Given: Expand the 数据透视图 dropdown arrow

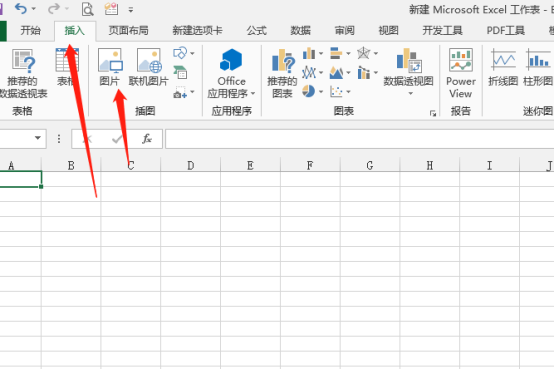Looking at the screenshot, I should pyautogui.click(x=410, y=94).
